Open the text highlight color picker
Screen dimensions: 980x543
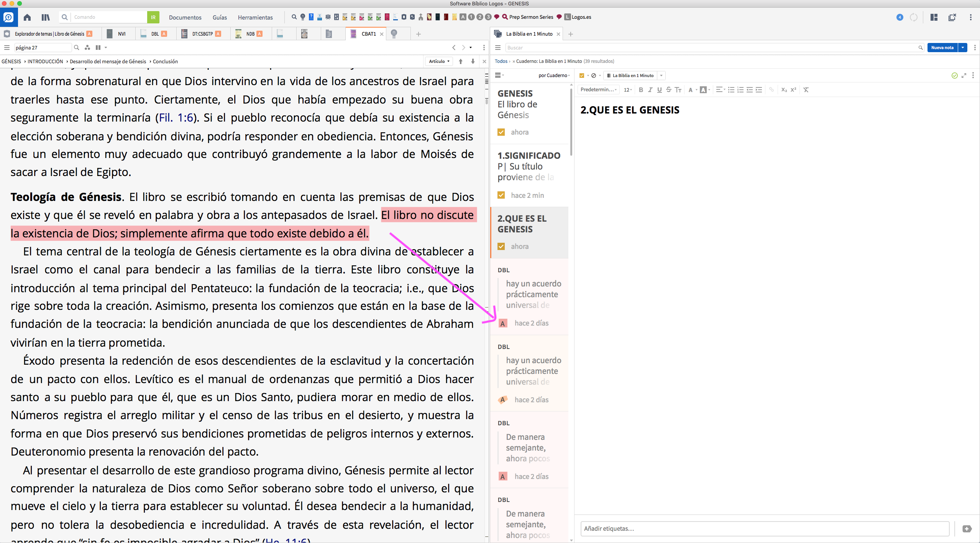(x=703, y=90)
